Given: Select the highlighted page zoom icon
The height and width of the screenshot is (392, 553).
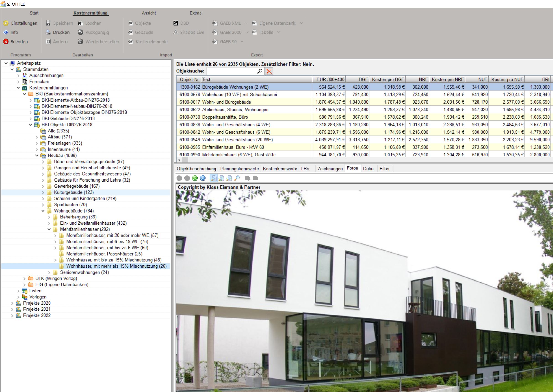Looking at the screenshot, I should 214,178.
